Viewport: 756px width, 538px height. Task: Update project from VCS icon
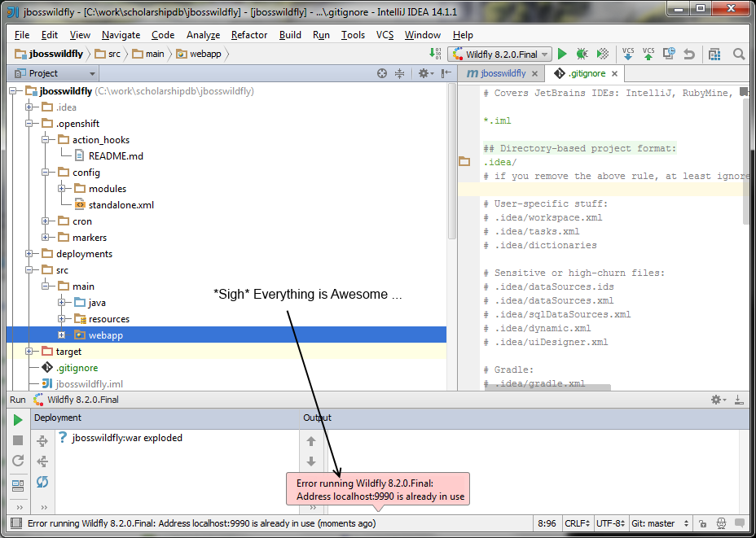coord(628,54)
